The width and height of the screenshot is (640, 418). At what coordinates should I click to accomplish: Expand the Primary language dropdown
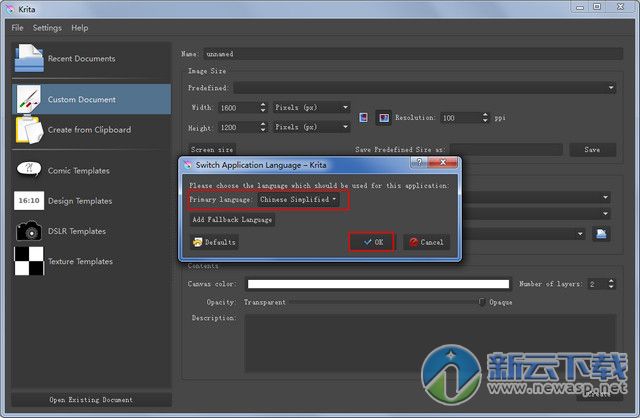point(298,200)
